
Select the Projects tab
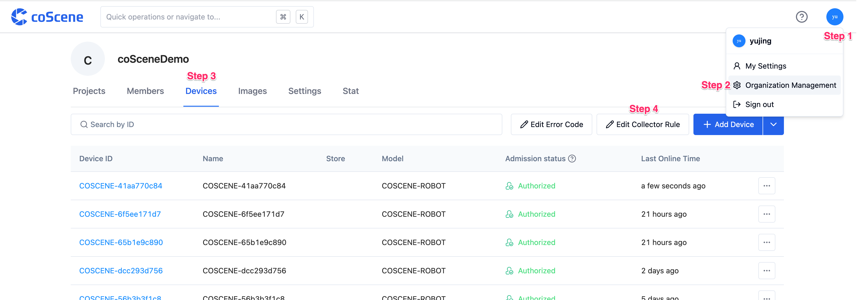89,91
